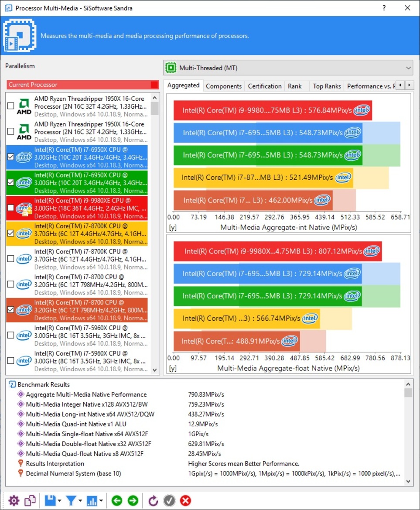Click processor list scroll-up arrow
This screenshot has height=510, width=420.
click(x=154, y=98)
